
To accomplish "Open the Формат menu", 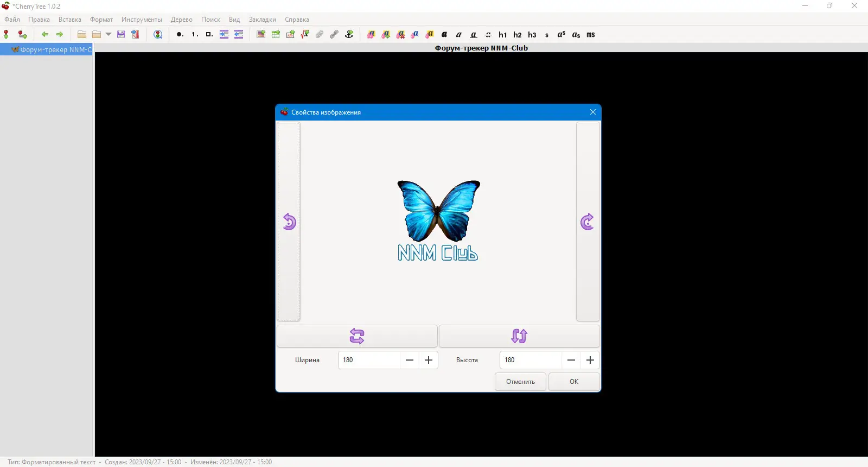I will coord(101,20).
